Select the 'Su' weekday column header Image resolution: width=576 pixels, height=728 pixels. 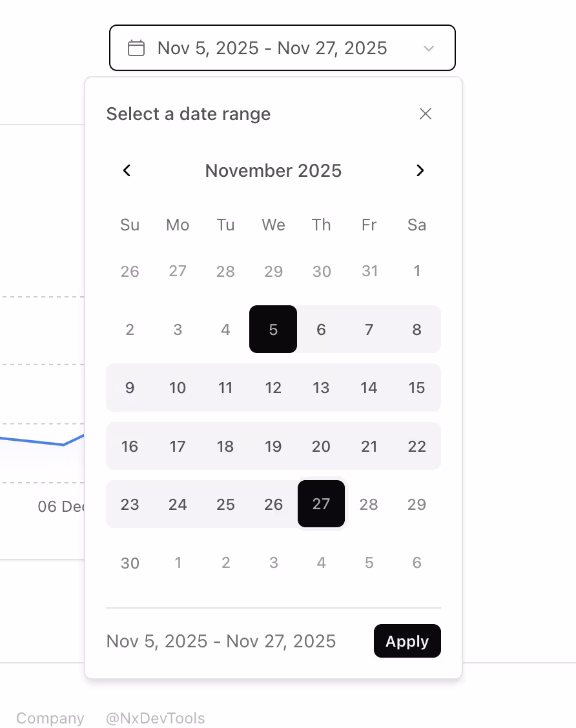(x=130, y=225)
